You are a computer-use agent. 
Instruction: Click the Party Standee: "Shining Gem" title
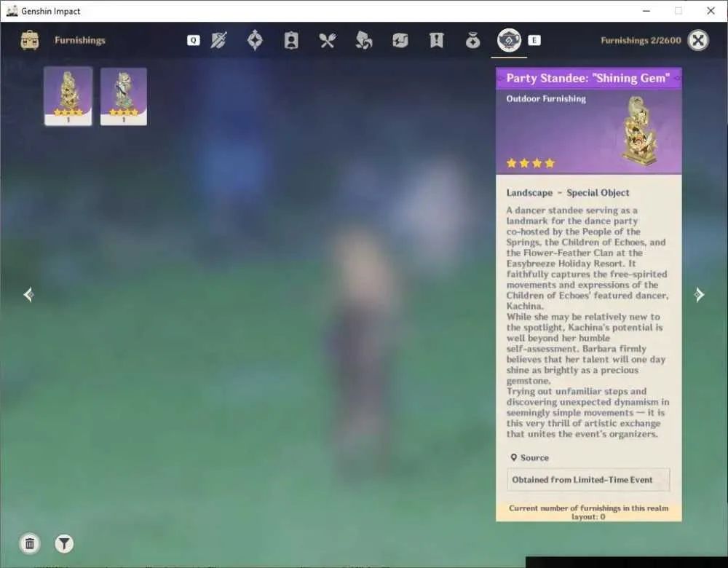pyautogui.click(x=587, y=78)
